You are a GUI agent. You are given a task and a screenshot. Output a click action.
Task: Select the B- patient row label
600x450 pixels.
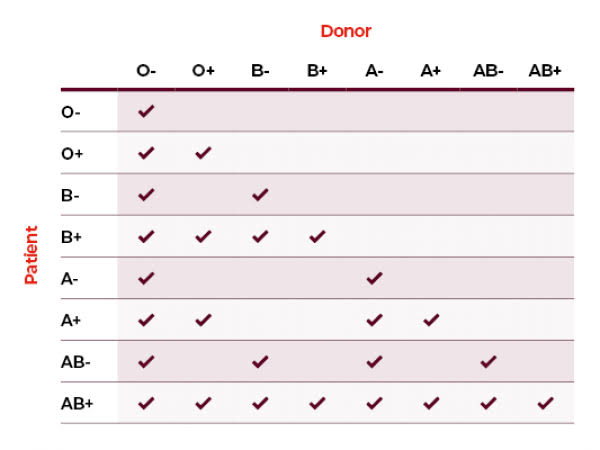(70, 195)
